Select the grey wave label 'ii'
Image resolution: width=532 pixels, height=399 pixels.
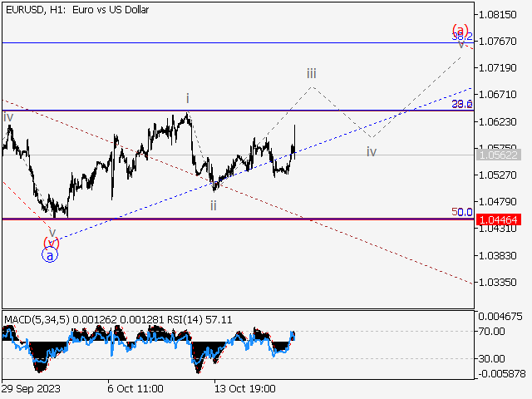click(x=213, y=205)
